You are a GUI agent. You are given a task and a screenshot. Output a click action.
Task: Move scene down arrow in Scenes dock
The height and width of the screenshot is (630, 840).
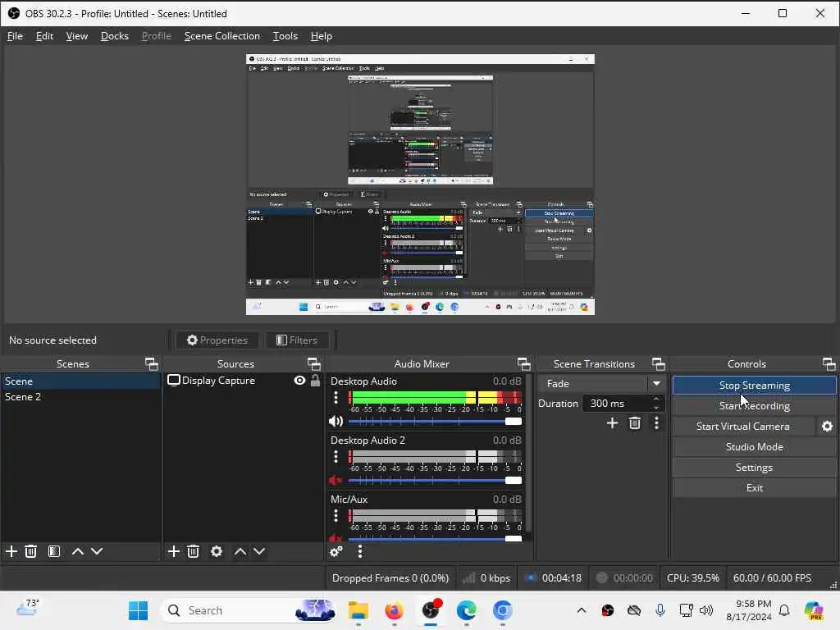tap(97, 551)
